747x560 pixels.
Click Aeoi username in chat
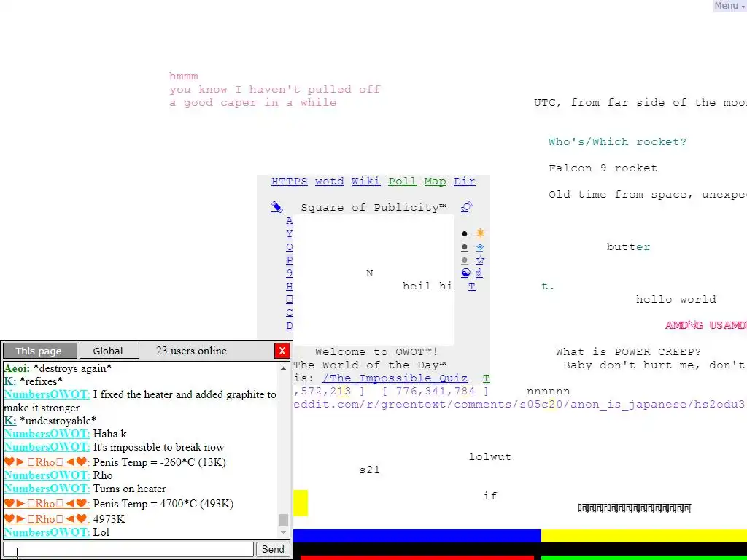(17, 368)
